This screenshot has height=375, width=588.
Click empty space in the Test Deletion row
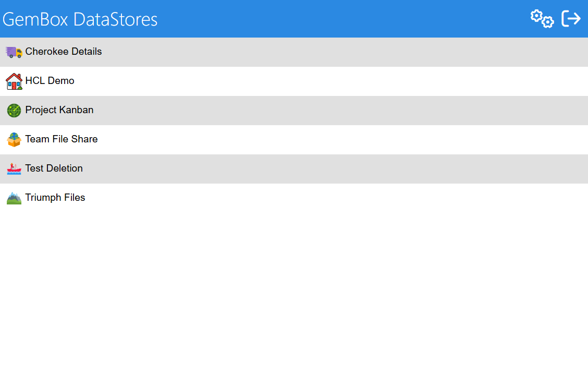pyautogui.click(x=339, y=168)
